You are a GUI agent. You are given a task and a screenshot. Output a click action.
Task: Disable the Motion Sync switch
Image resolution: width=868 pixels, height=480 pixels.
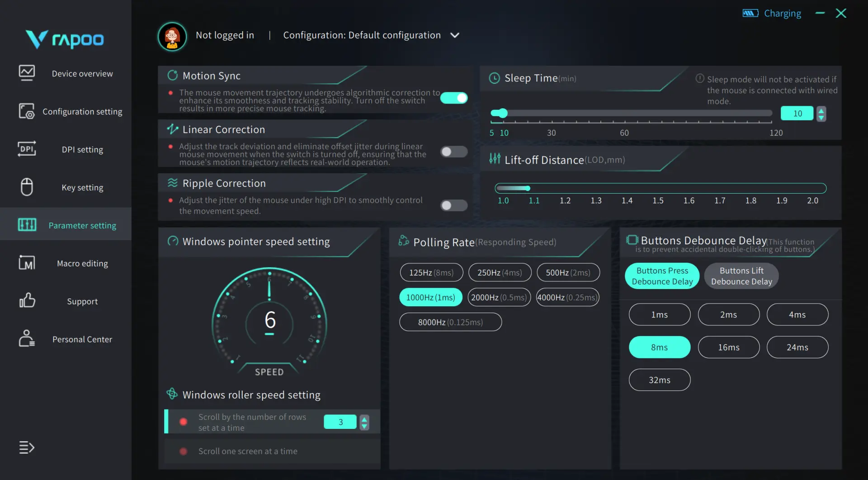(x=454, y=98)
